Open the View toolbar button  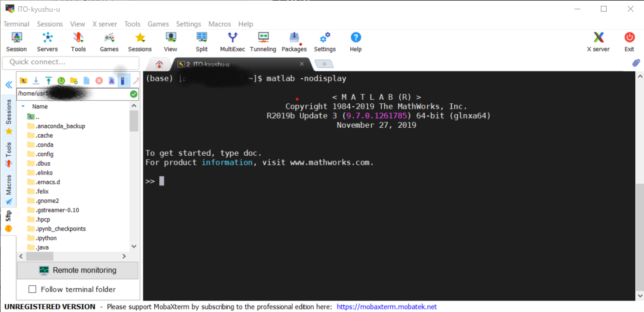click(x=170, y=42)
